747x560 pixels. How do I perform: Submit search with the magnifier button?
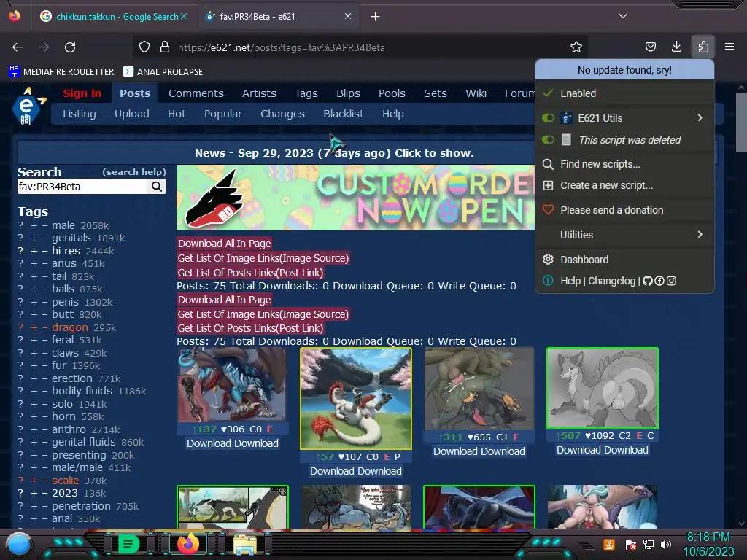(157, 187)
